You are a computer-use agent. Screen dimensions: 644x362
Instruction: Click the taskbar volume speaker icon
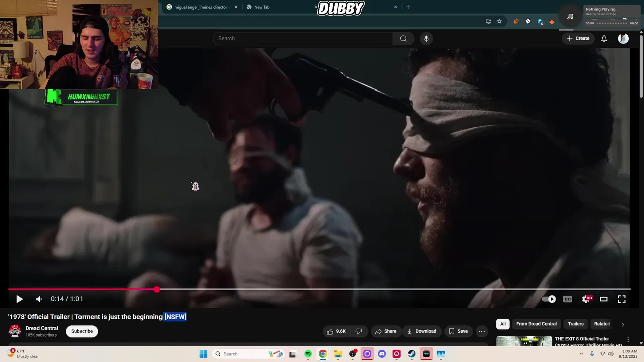[611, 354]
